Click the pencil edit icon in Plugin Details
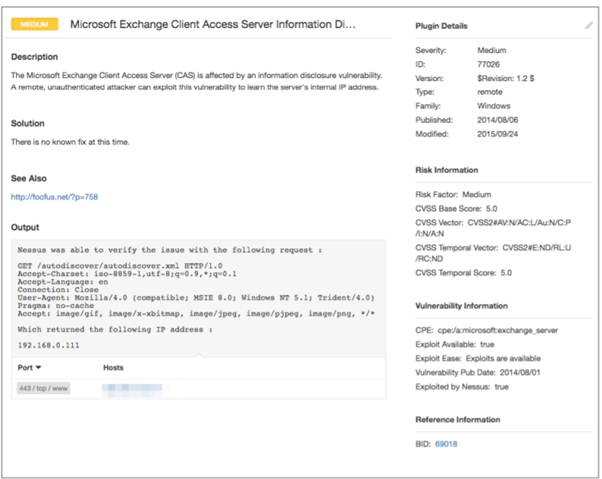The image size is (602, 479). [x=588, y=25]
